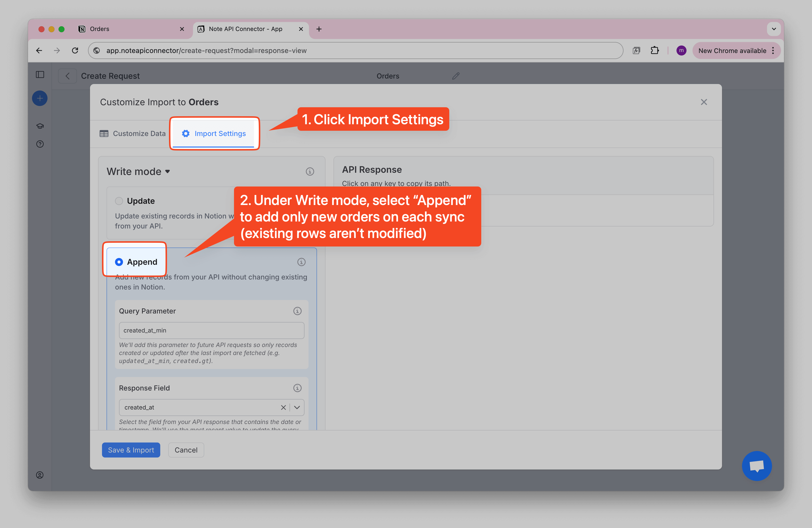Select the Update radio button

tap(119, 201)
